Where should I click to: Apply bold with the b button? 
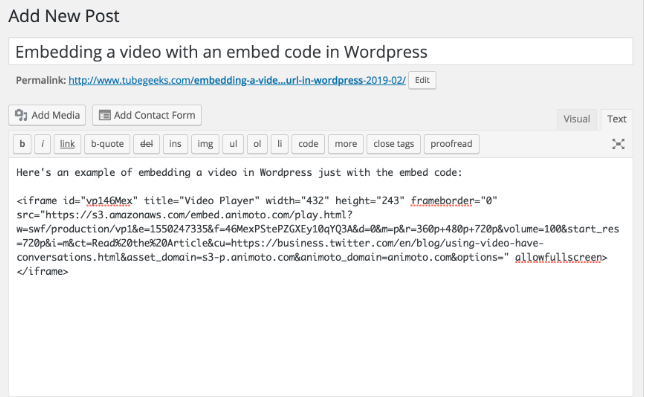(22, 144)
